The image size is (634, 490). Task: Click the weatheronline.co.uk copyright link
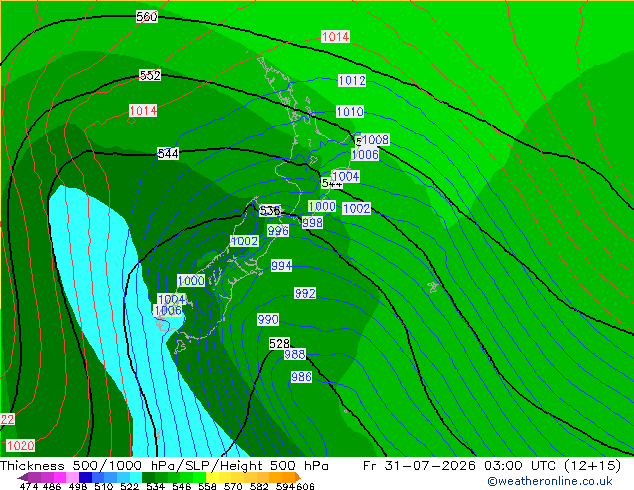[550, 481]
